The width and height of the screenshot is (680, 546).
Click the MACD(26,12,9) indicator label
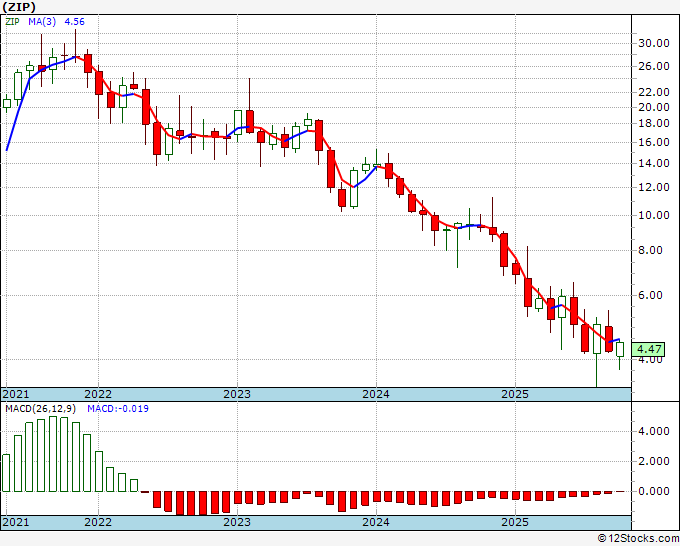coord(41,409)
